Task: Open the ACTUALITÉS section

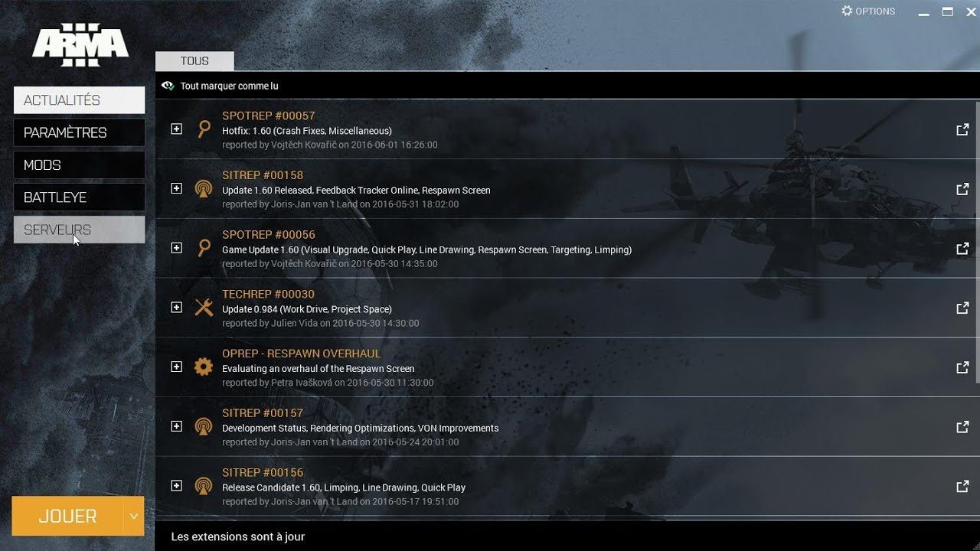Action: [x=79, y=100]
